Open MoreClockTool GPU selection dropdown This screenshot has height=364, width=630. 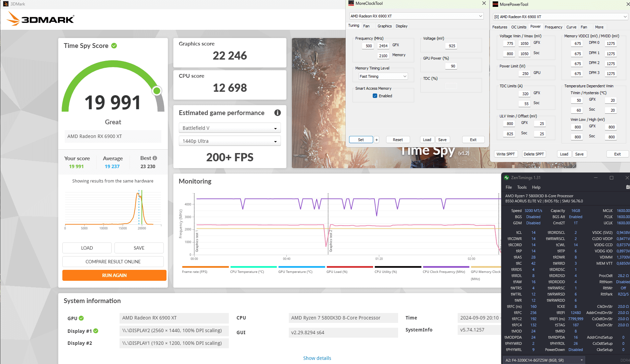417,16
